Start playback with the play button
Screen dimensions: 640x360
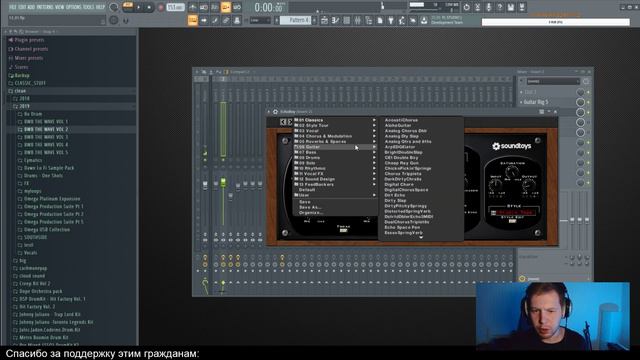[138, 7]
